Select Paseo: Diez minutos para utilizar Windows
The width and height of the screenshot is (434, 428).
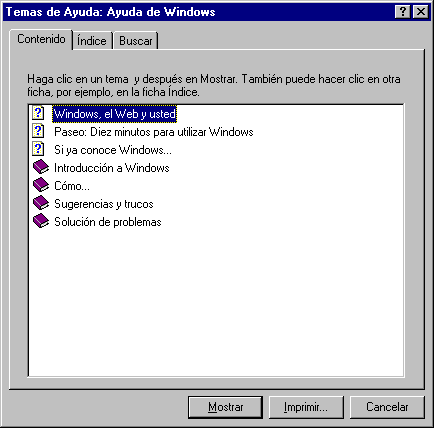pos(154,132)
